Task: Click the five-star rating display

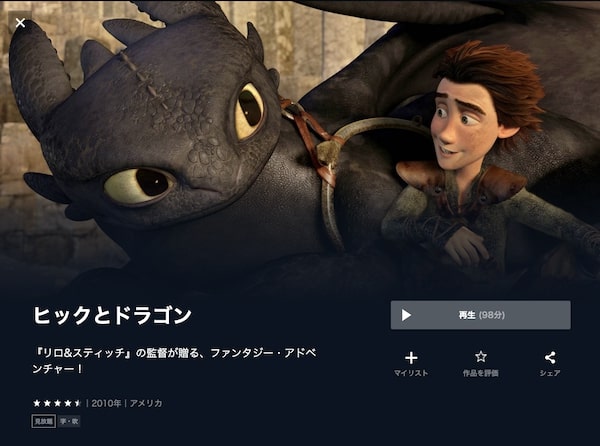Action: [x=57, y=403]
